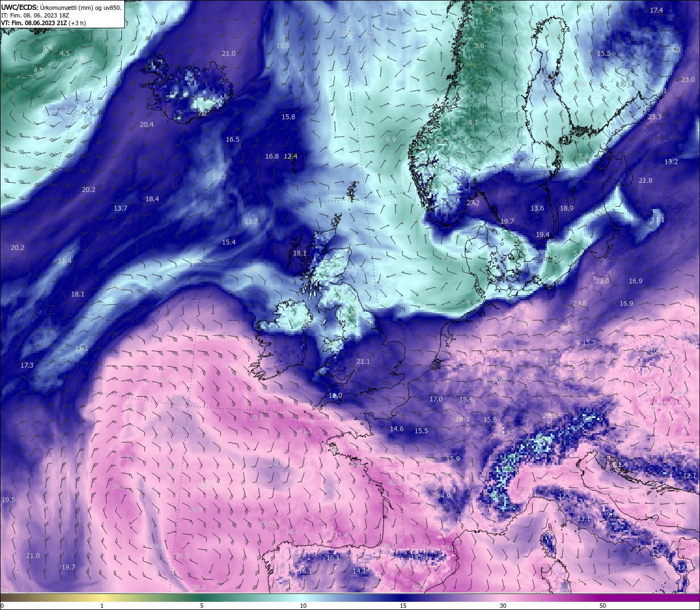Screen dimensions: 700x610
Task: Click the map value '15.7'
Action: click(x=589, y=343)
